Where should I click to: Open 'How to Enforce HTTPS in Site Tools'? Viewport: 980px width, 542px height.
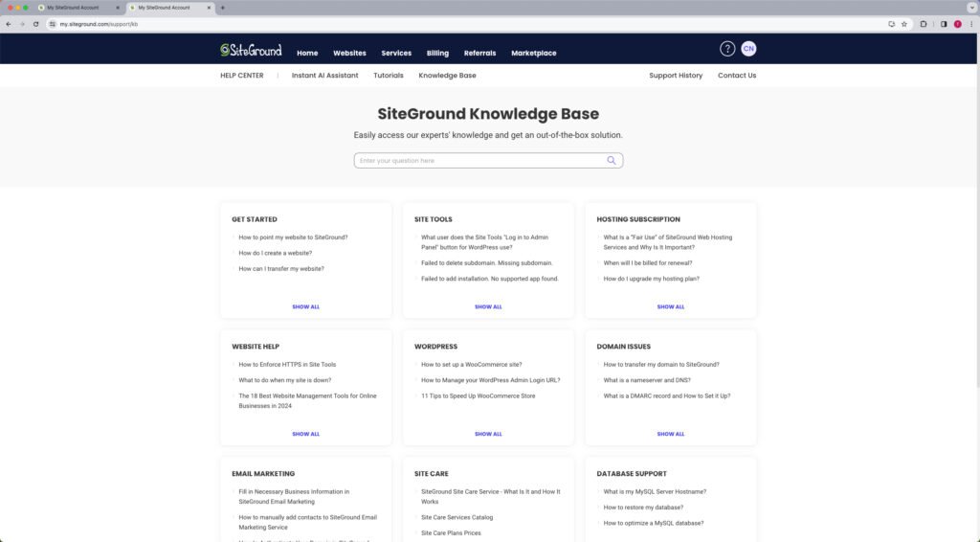pos(287,365)
